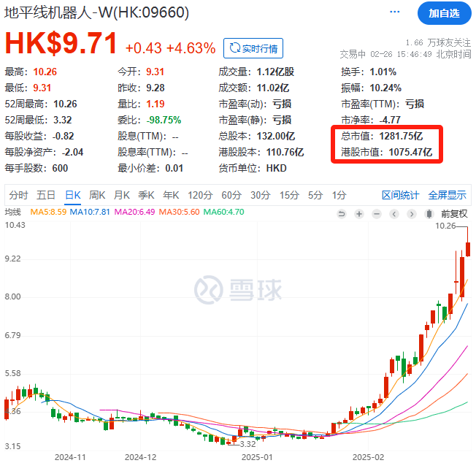Click the 1.66 万球友关注 followers text

click(x=438, y=42)
